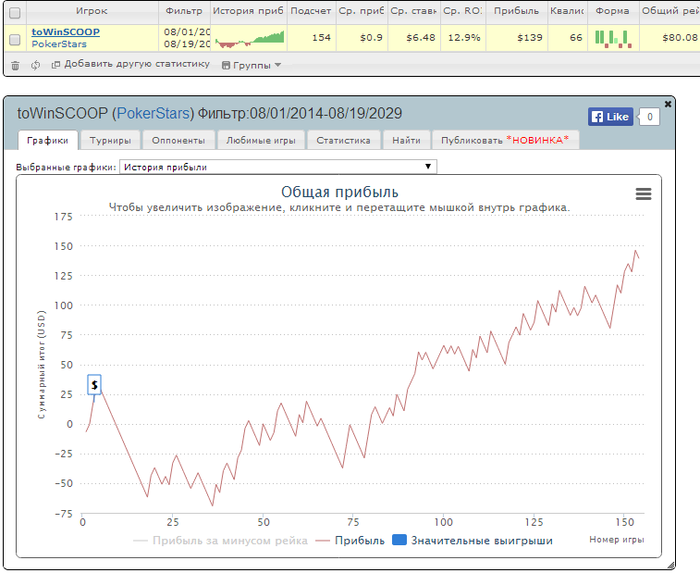This screenshot has width=700, height=573.
Task: Sort by the История приб column header
Action: tap(248, 11)
